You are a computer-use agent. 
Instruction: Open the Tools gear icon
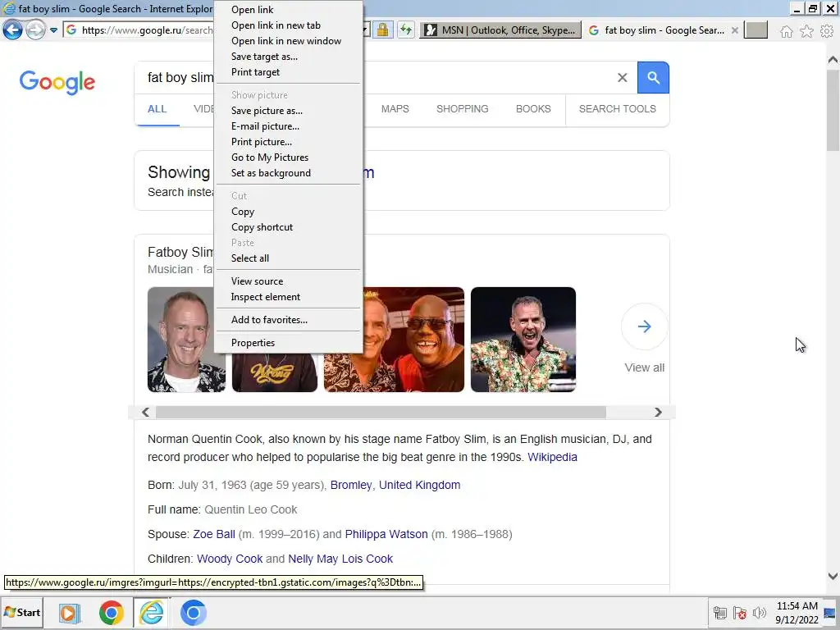(827, 32)
